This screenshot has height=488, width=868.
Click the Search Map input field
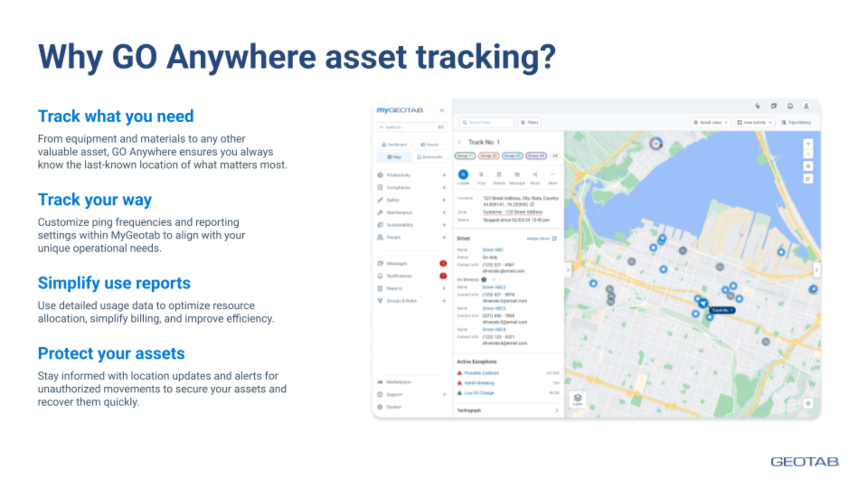487,122
